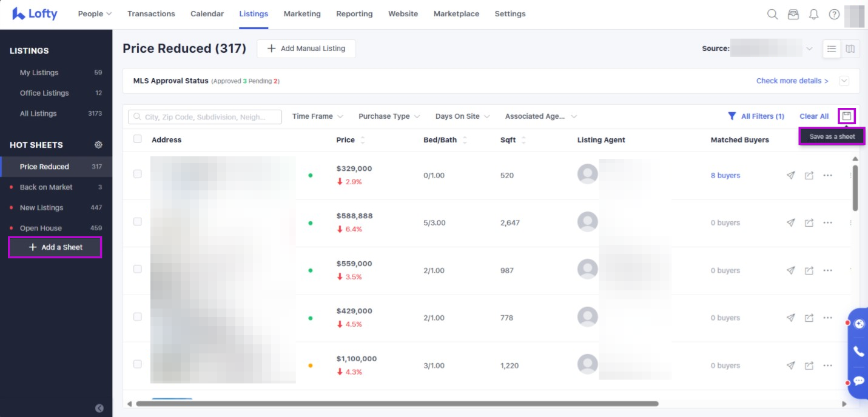The width and height of the screenshot is (868, 417).
Task: Expand the Days On Site dropdown
Action: coord(462,116)
